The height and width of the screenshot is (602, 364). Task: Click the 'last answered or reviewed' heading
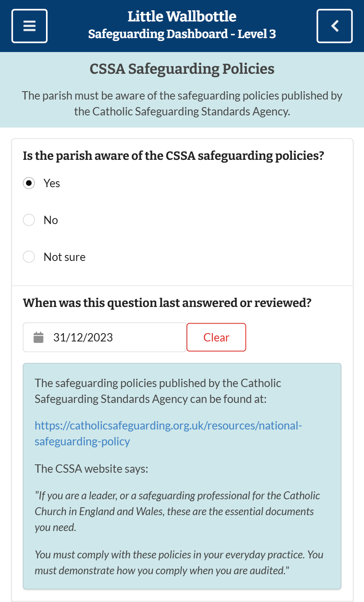[x=167, y=303]
